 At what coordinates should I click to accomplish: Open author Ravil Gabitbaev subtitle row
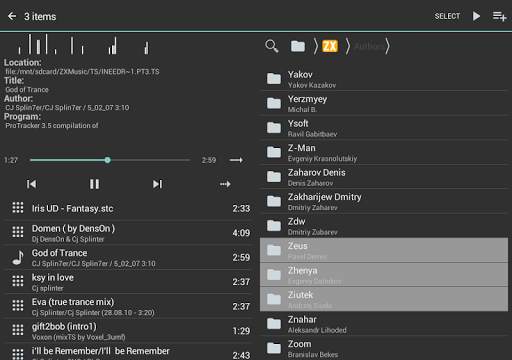[313, 134]
